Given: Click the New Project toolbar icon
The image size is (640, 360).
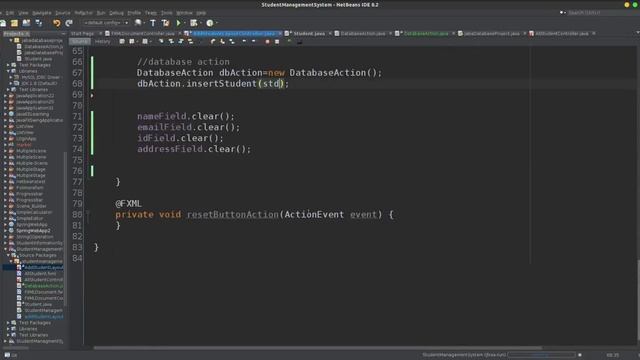Looking at the screenshot, I should click(x=3, y=23).
